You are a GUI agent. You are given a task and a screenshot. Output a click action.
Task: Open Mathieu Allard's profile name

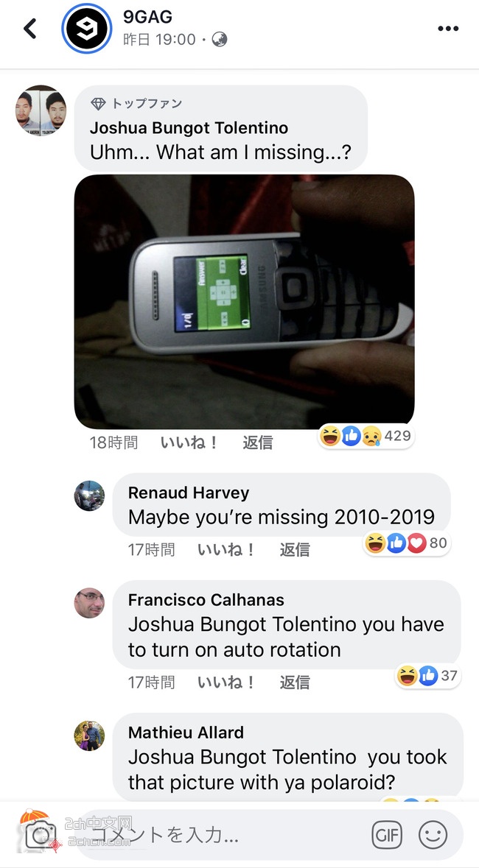(186, 733)
